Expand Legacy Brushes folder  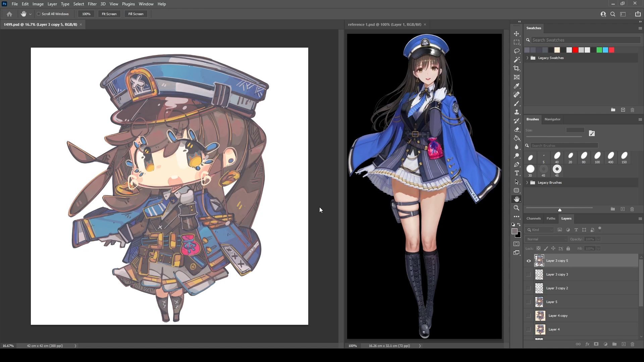point(527,183)
